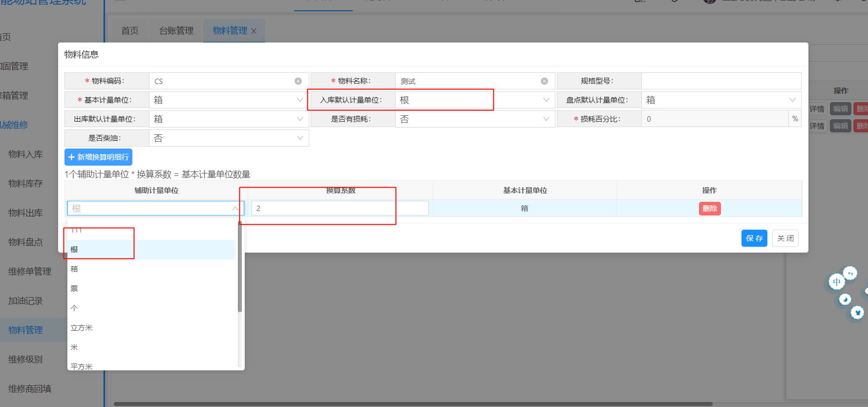Choose 立方米 from the unit dropdown list

(82, 328)
